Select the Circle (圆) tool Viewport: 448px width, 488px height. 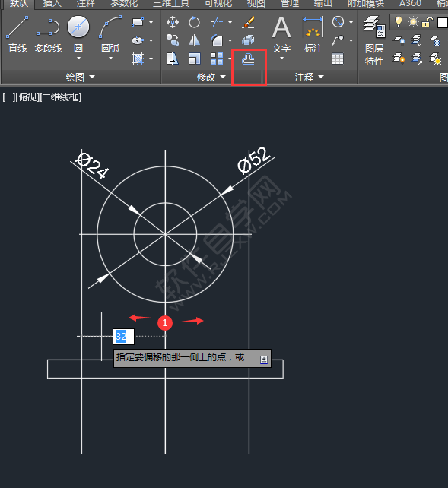(x=78, y=34)
